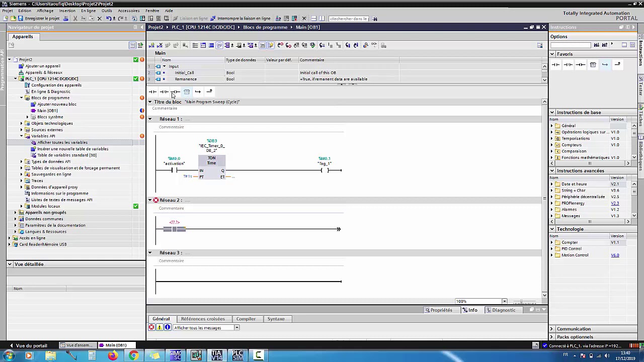
Task: Expand Objets technologiques in project tree
Action: click(22, 124)
